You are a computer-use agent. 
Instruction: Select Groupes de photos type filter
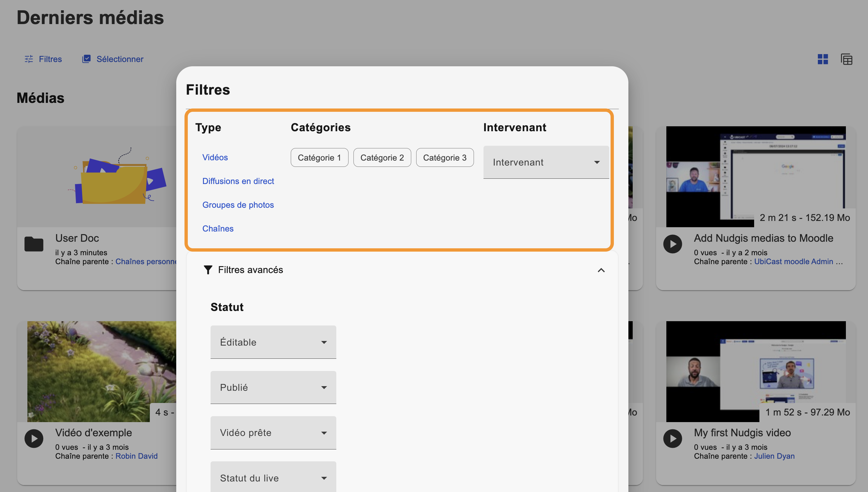238,205
